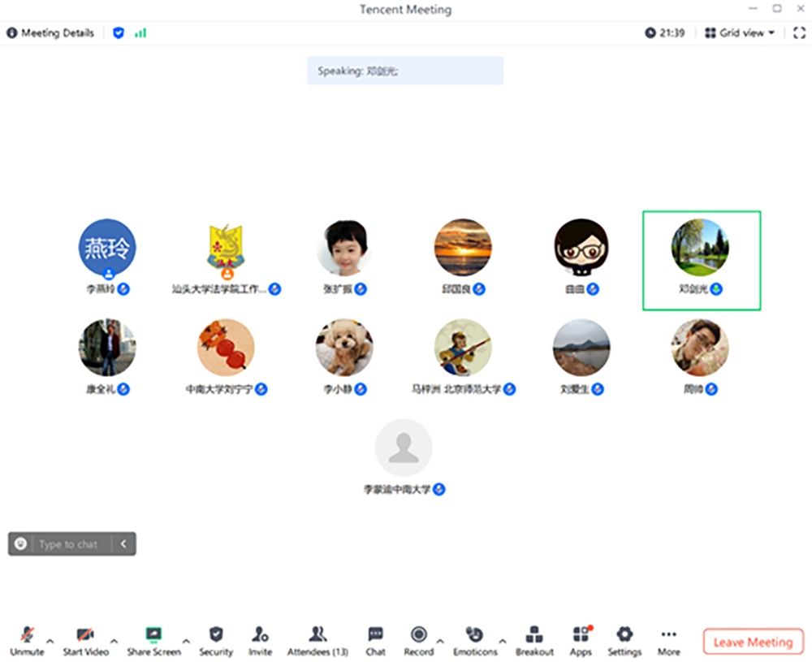Select the sunset over sea avatar

(463, 248)
